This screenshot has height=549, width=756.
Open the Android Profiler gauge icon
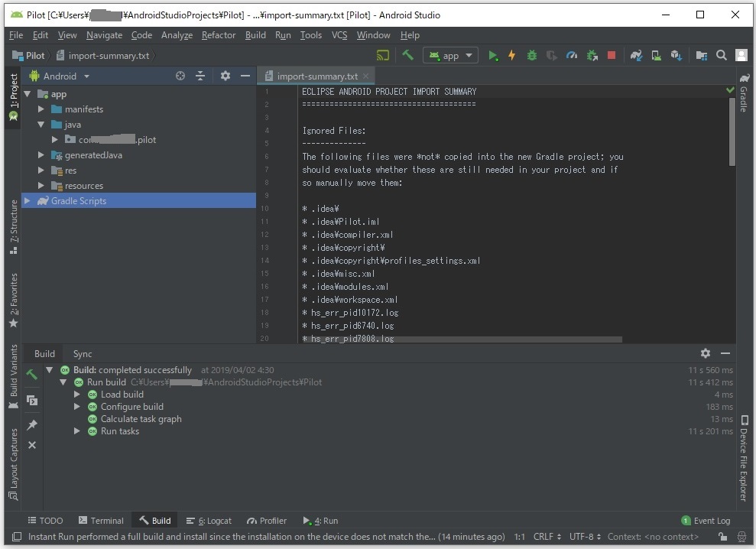tap(572, 55)
